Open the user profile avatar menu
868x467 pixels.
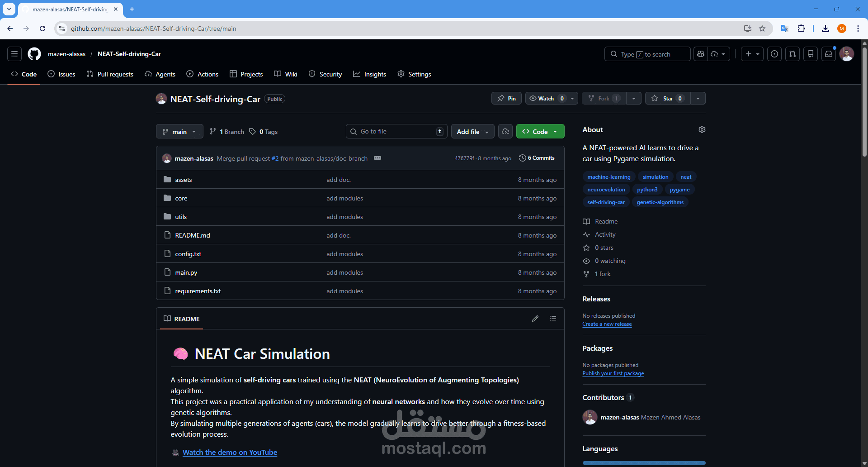coord(847,54)
